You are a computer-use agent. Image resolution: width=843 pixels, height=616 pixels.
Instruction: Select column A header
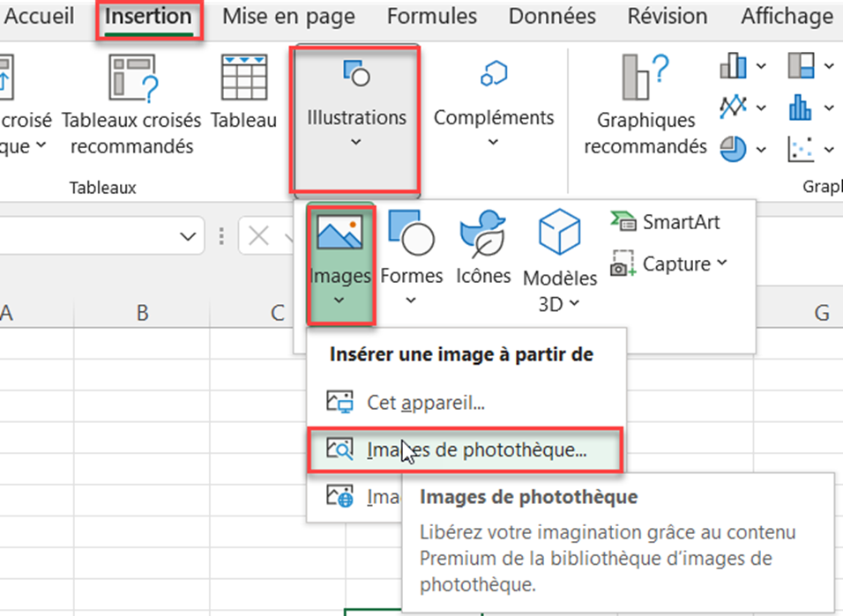[35, 312]
